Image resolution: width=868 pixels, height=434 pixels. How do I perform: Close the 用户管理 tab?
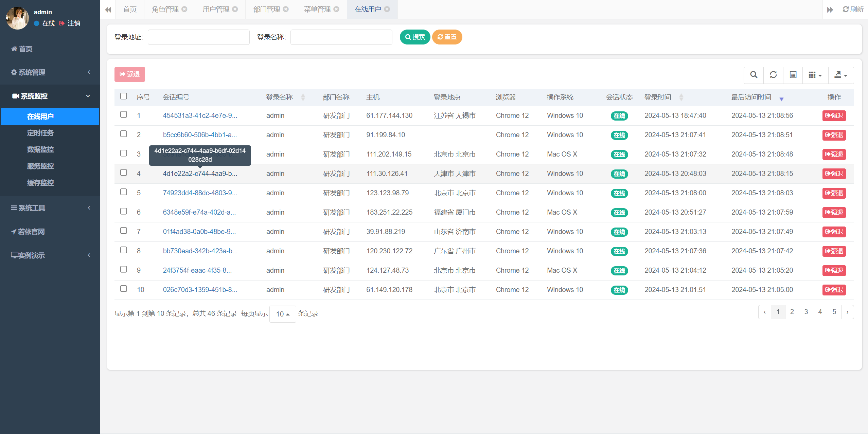coord(235,9)
